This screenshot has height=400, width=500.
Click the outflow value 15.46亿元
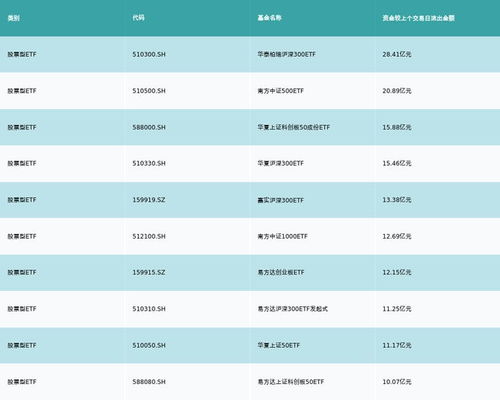coord(397,163)
